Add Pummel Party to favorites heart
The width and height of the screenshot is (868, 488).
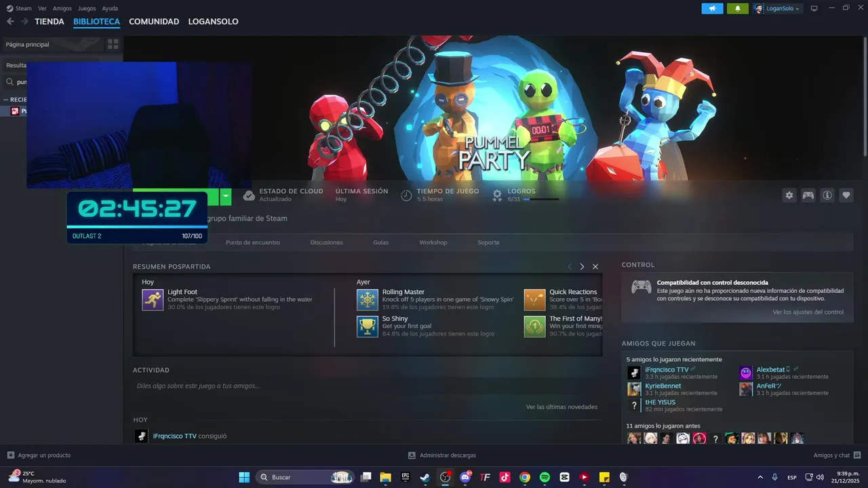point(846,195)
